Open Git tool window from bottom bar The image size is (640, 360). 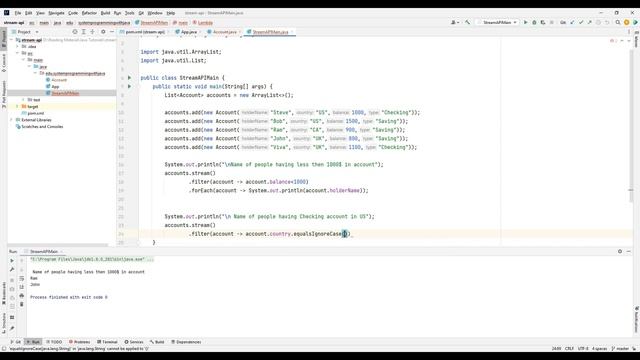click(x=16, y=342)
